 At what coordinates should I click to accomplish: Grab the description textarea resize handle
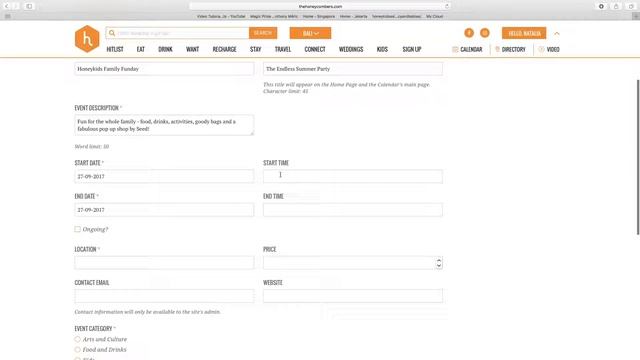pyautogui.click(x=252, y=133)
